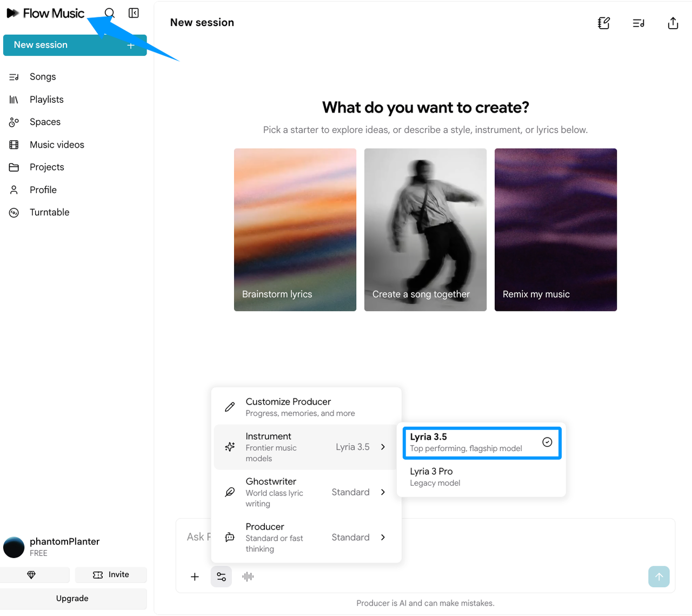Click the Music videos film icon

pos(14,145)
